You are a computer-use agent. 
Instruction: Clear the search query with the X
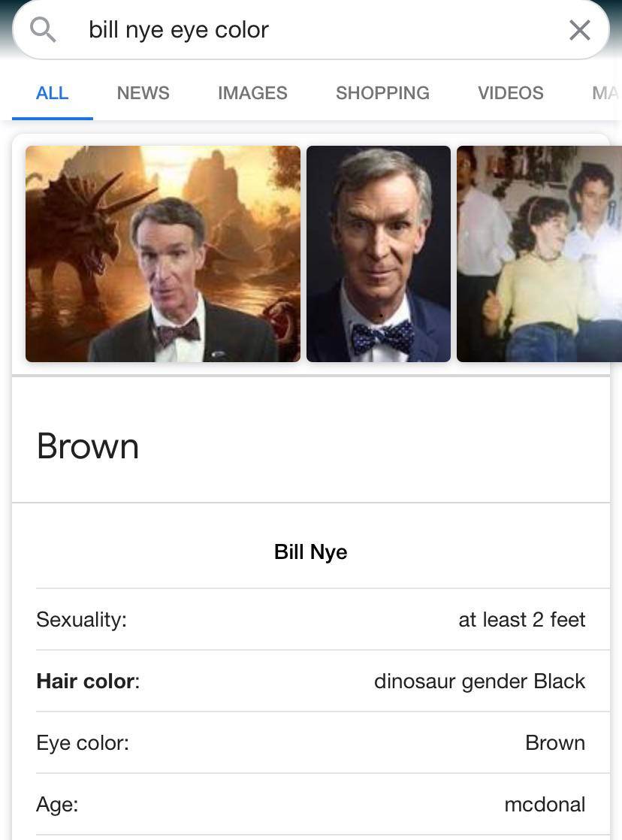579,30
